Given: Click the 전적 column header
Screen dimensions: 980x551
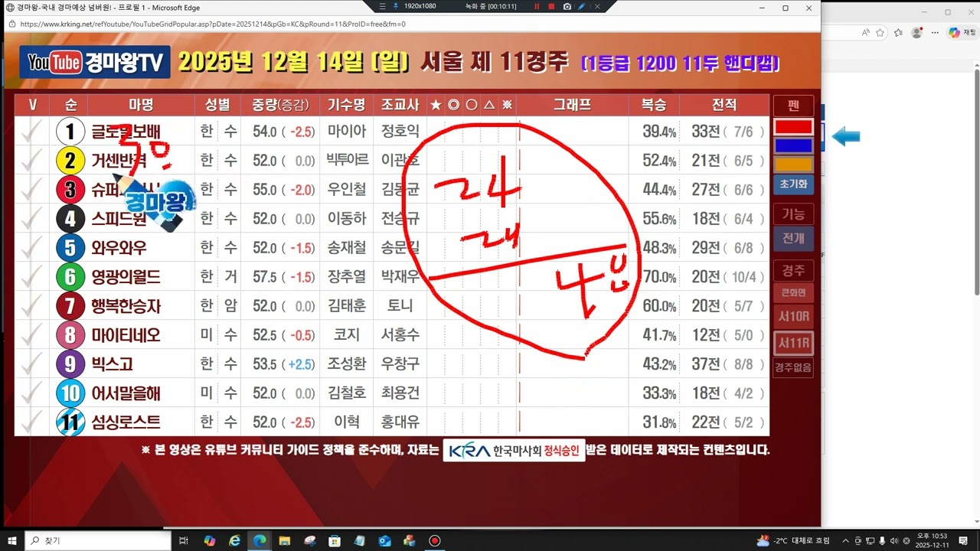Looking at the screenshot, I should [724, 105].
